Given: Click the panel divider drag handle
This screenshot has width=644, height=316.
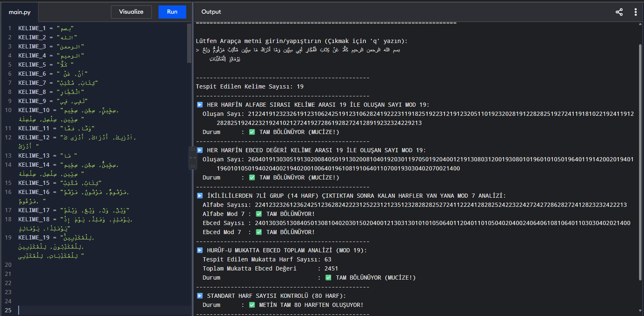Looking at the screenshot, I should [193, 158].
